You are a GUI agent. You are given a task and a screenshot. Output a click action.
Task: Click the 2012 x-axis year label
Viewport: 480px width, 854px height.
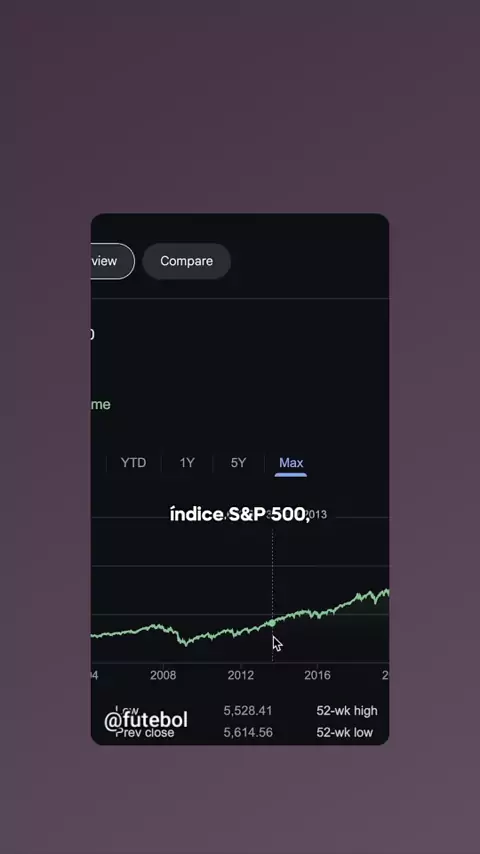click(241, 675)
